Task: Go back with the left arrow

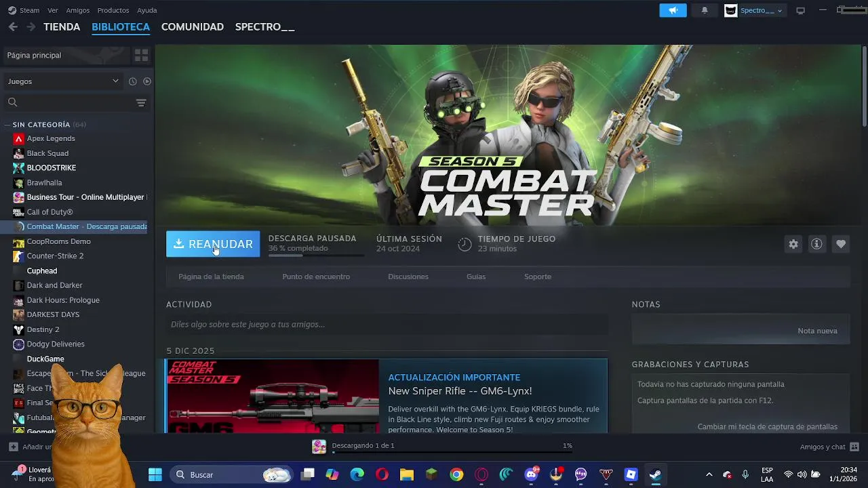Action: click(13, 27)
